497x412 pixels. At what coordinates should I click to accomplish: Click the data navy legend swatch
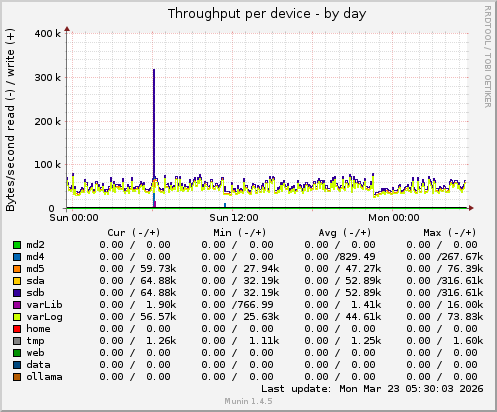click(x=17, y=365)
